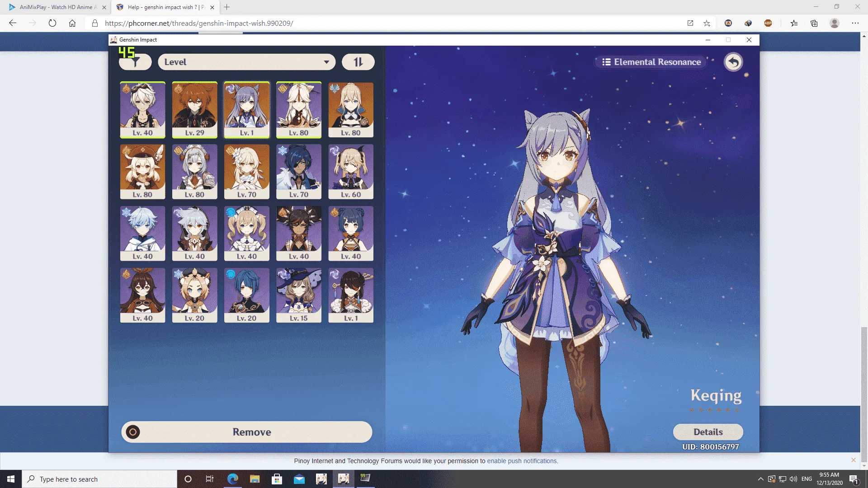
Task: Open Keqing's Details button
Action: tap(708, 432)
